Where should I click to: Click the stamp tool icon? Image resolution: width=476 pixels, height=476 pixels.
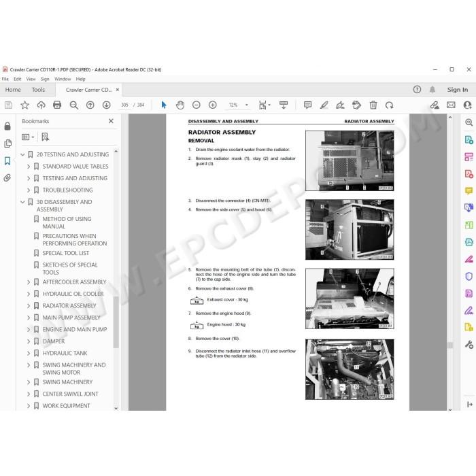click(357, 105)
